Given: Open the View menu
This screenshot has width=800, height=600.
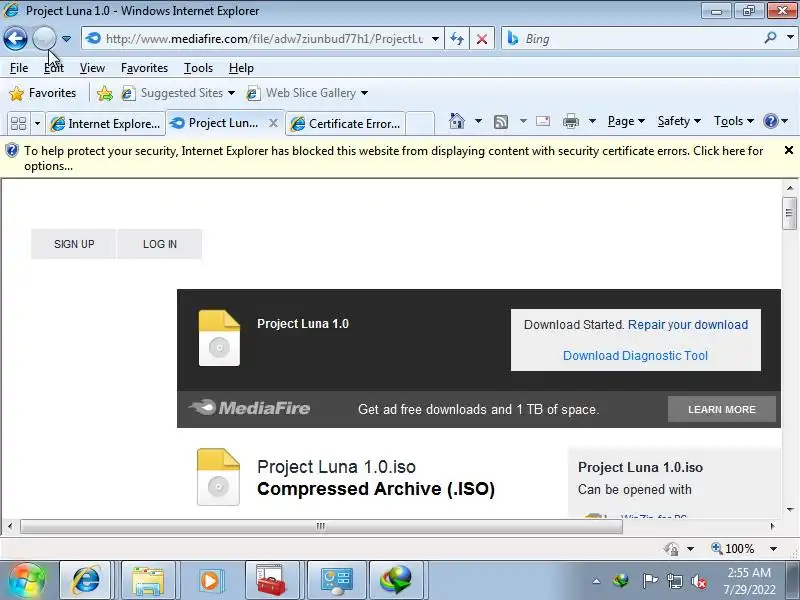Looking at the screenshot, I should tap(92, 68).
